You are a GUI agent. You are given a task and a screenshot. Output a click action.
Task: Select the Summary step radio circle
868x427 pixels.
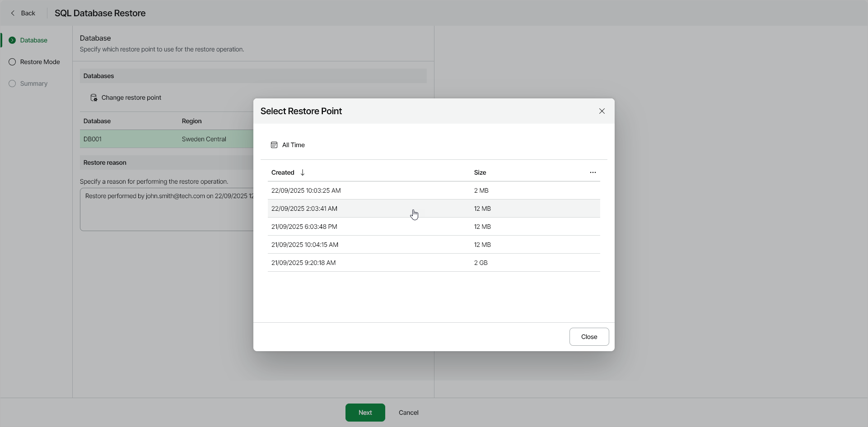(x=12, y=84)
